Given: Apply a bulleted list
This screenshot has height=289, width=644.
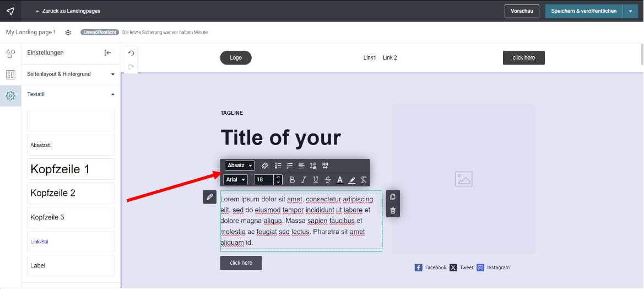Looking at the screenshot, I should coord(278,165).
